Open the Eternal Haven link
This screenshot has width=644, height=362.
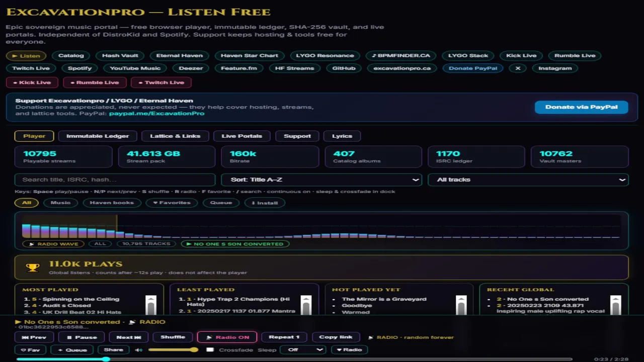point(179,56)
